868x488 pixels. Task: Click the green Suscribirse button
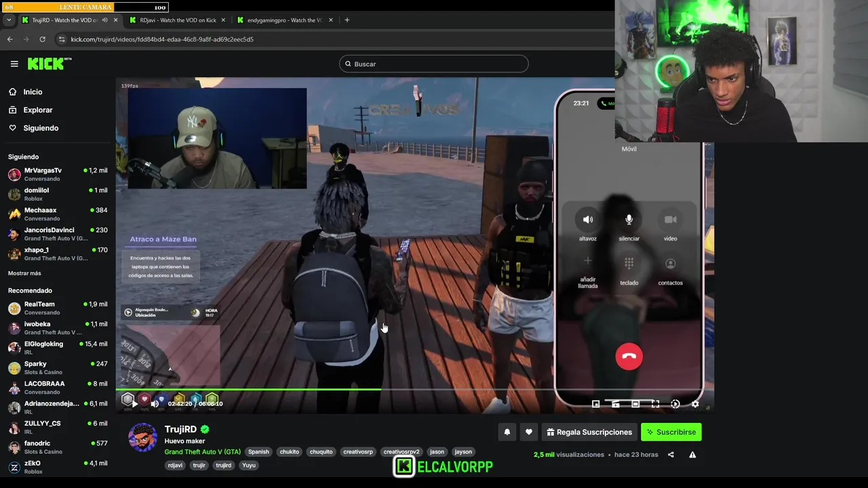(671, 432)
